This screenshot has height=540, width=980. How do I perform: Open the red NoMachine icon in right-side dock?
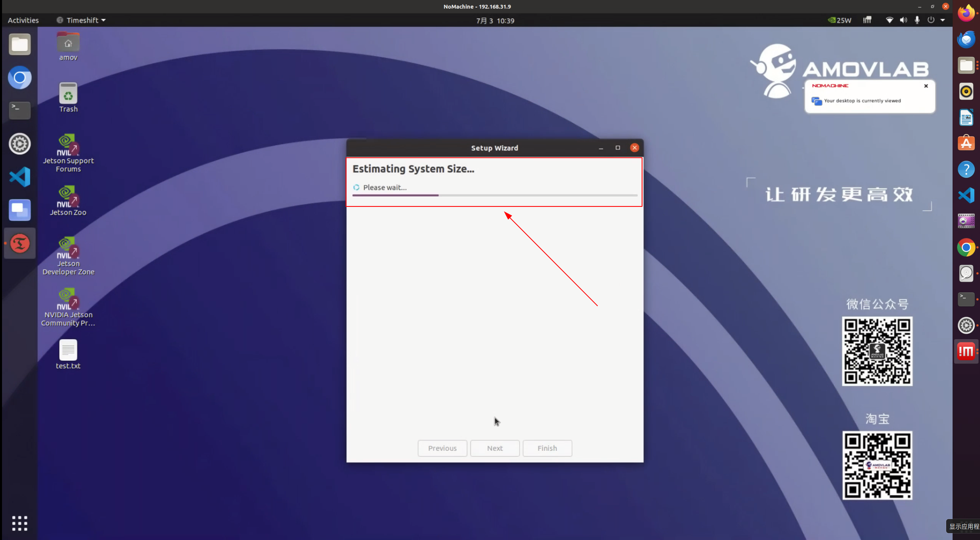coord(966,351)
